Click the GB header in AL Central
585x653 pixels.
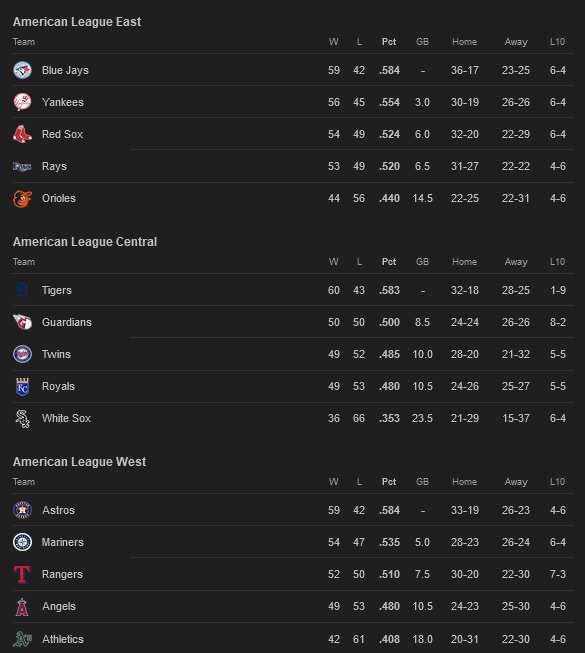[422, 262]
